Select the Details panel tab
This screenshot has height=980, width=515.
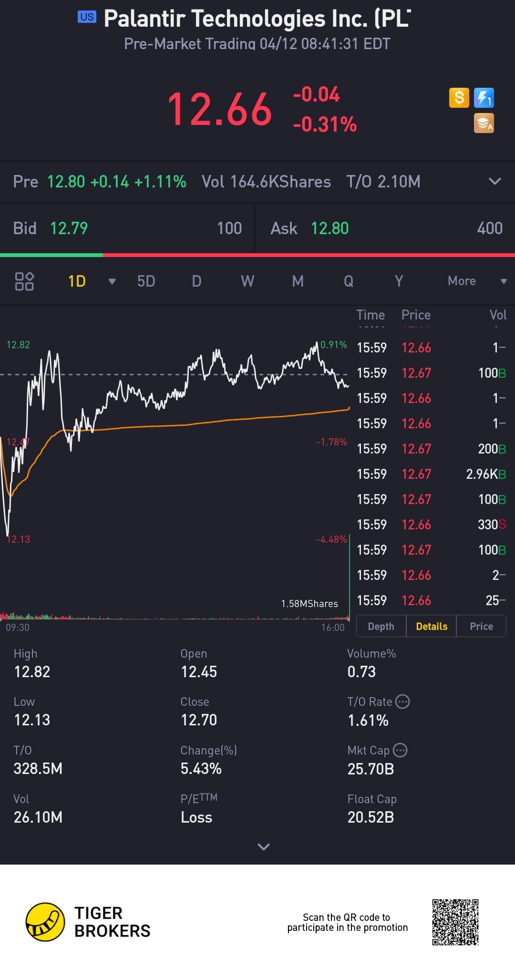[x=432, y=626]
